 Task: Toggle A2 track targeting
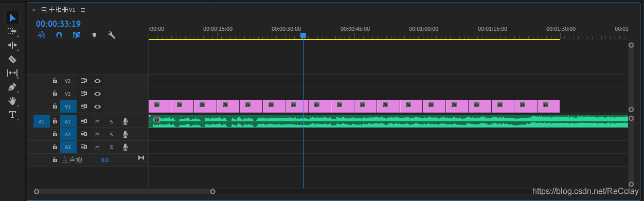coord(68,134)
